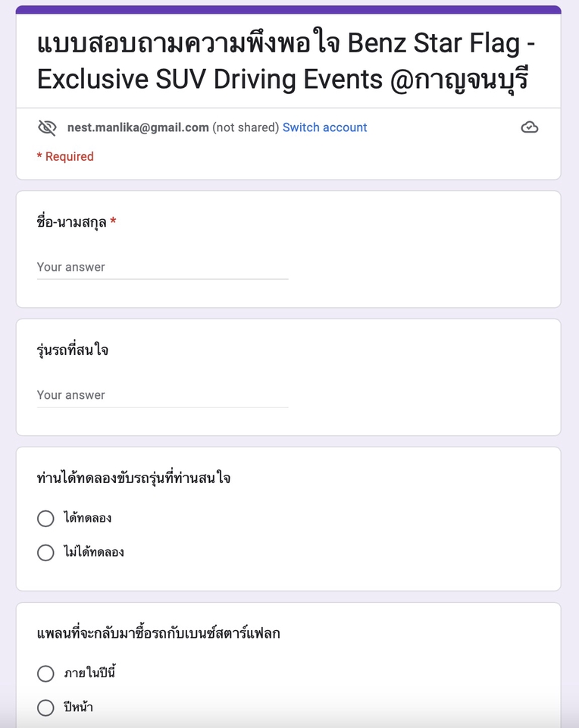Focus the ชื่อ-นามสกุล answer field

[162, 268]
